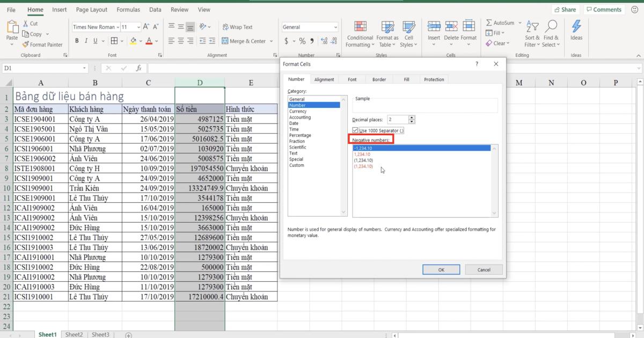Switch to the Alignment tab in Format Cells
The image size is (644, 338).
point(324,79)
